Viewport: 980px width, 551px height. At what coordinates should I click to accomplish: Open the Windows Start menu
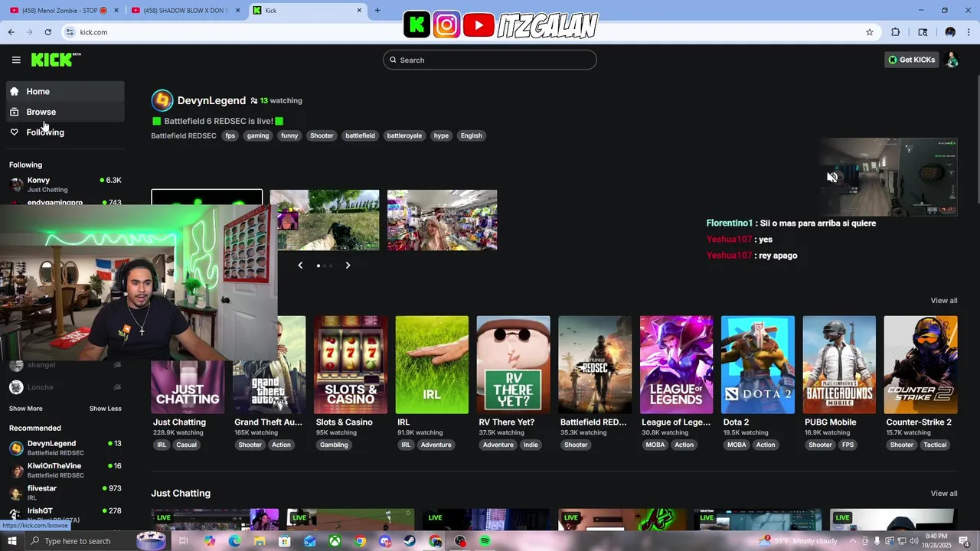(12, 541)
